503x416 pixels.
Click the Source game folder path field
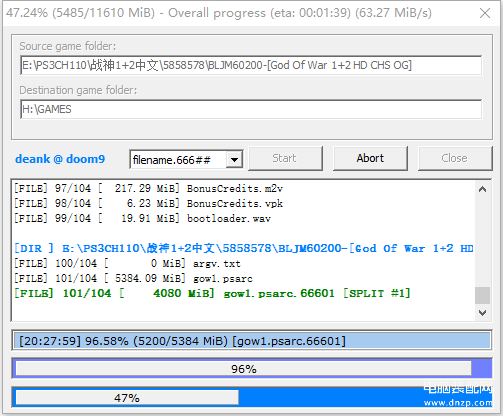(x=251, y=65)
